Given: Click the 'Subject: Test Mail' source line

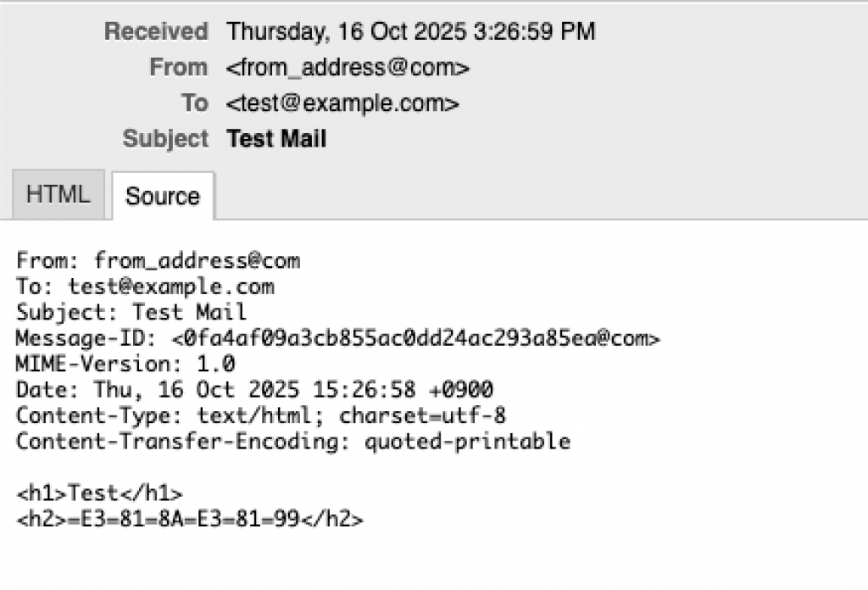Looking at the screenshot, I should tap(131, 312).
